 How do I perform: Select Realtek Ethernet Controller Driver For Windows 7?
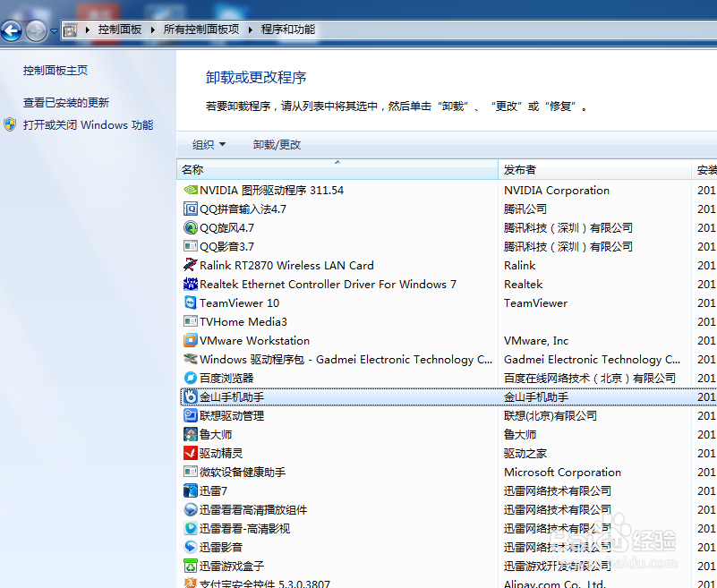click(328, 284)
